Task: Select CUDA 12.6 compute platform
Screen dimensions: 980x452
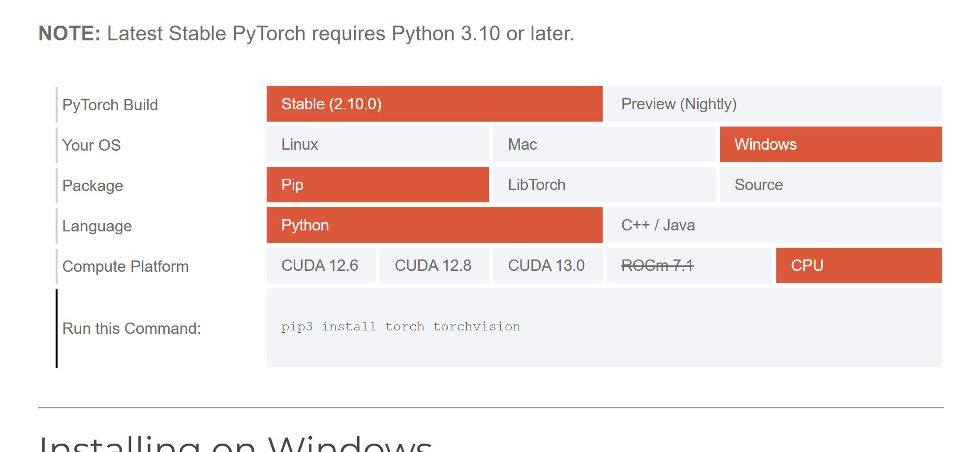Action: 321,265
